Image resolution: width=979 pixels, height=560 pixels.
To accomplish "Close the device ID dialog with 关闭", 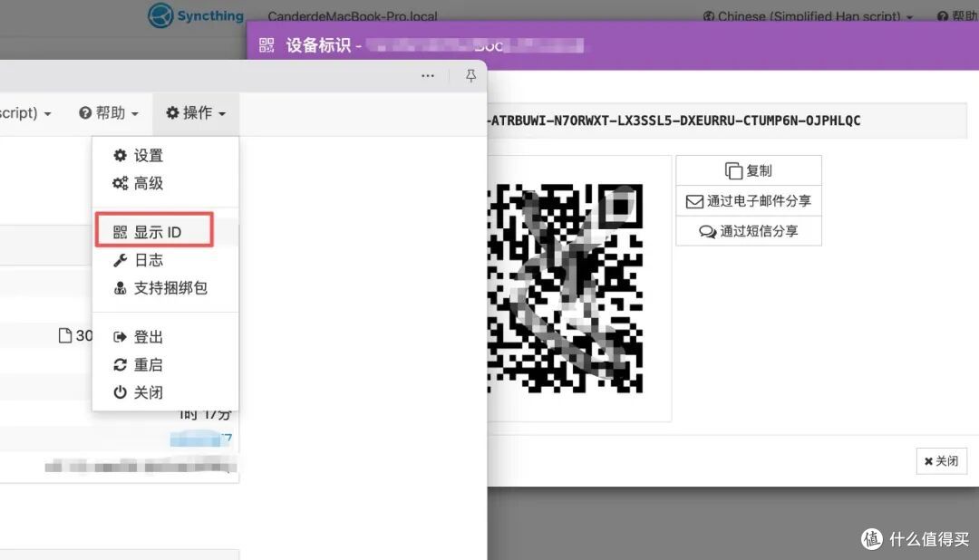I will pyautogui.click(x=941, y=460).
